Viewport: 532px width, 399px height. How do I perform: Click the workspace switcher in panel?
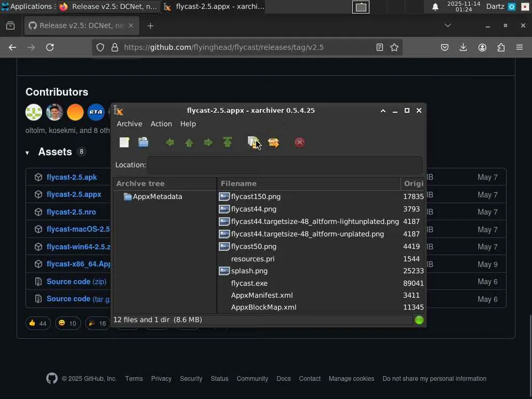point(361,7)
